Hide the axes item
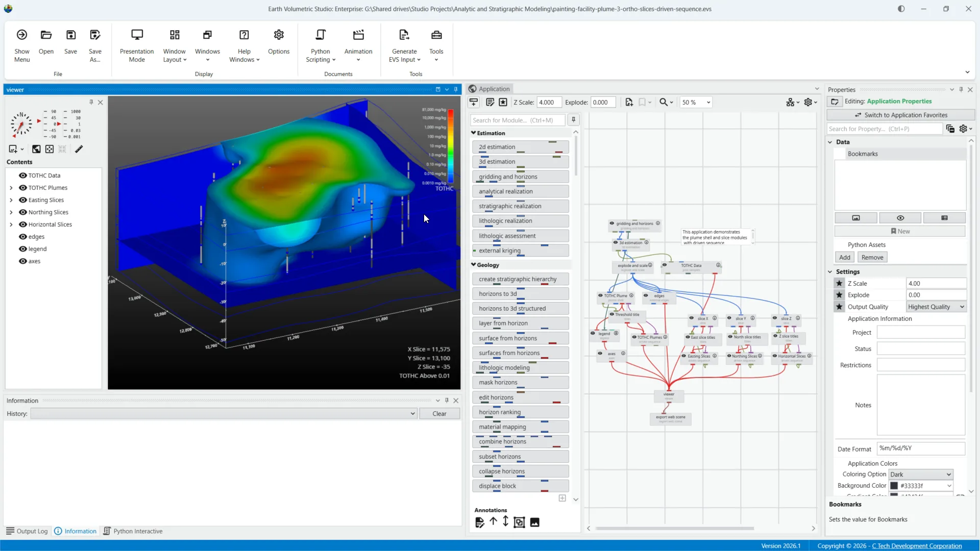Screen dimensions: 980x551 [23, 261]
